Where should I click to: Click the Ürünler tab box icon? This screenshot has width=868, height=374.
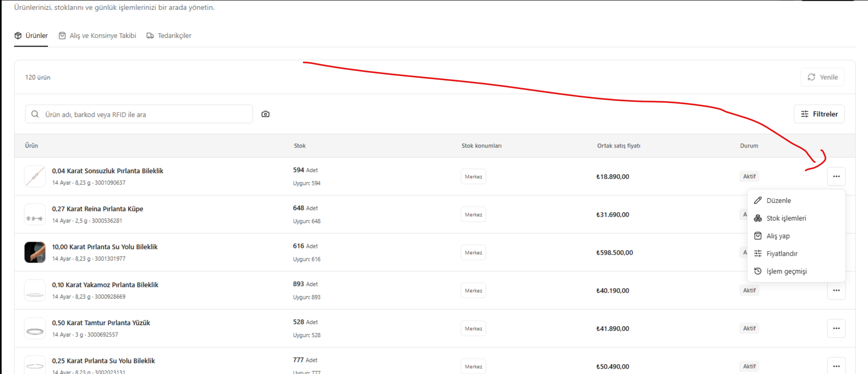coord(18,35)
